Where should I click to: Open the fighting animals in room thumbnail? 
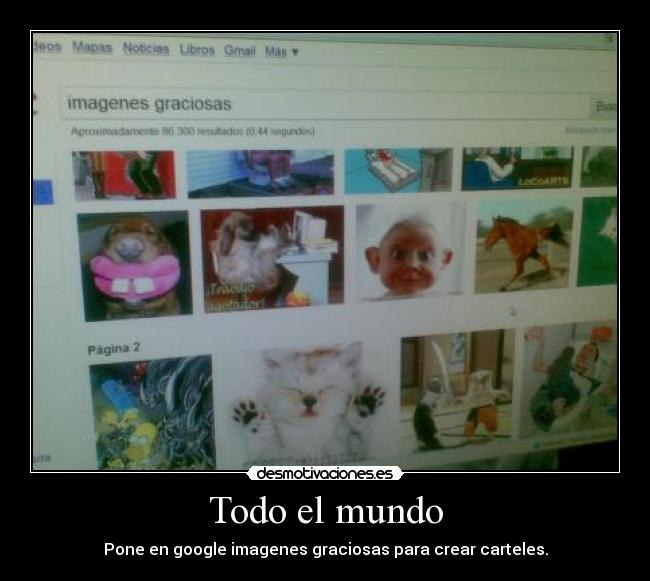pos(458,390)
